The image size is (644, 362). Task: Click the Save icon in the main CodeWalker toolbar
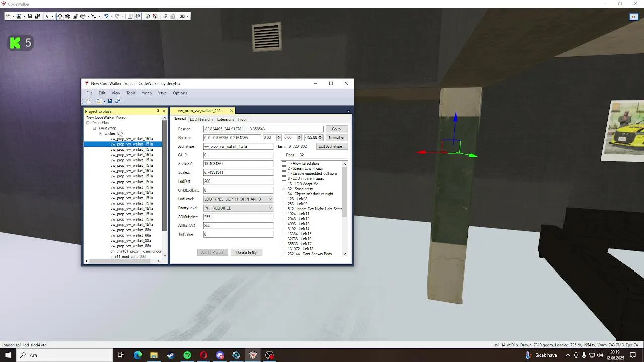pyautogui.click(x=30, y=16)
